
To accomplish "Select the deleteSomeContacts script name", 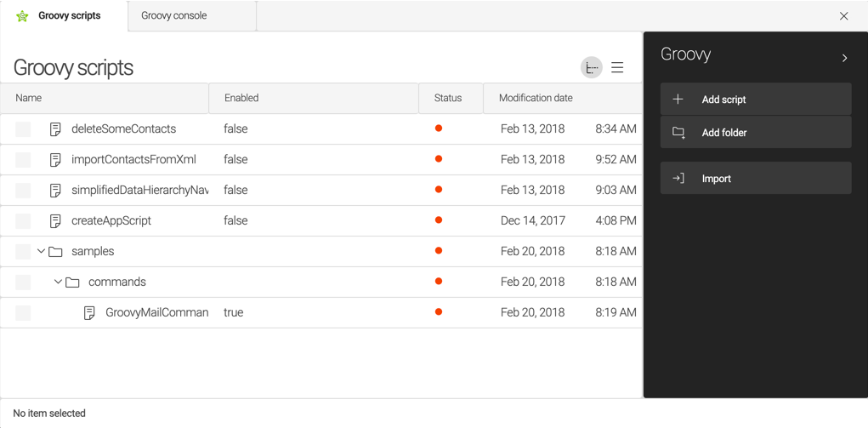I will point(123,129).
